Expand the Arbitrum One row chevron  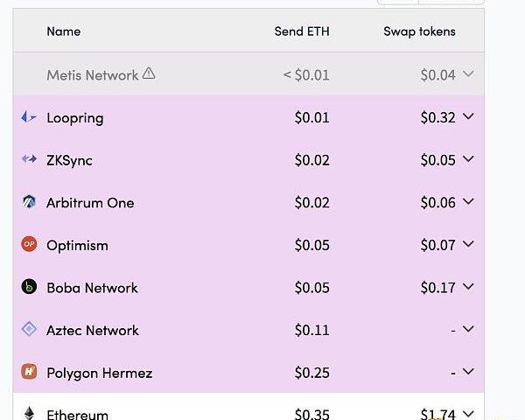pos(468,202)
